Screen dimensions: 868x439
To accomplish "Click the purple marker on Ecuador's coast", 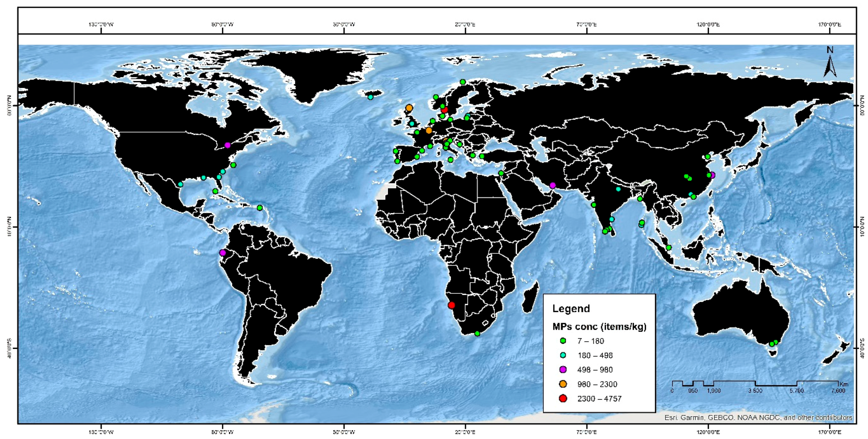I will tap(222, 253).
